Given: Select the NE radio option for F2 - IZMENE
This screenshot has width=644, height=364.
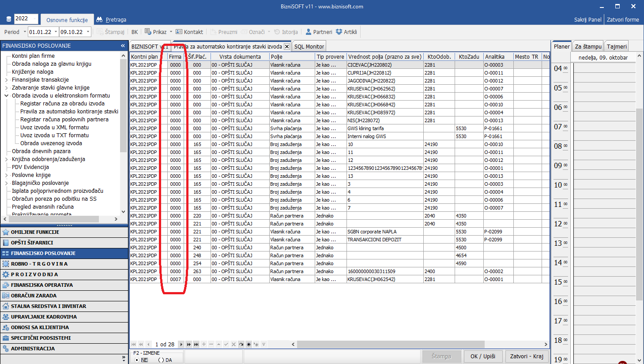Looking at the screenshot, I should (x=136, y=360).
